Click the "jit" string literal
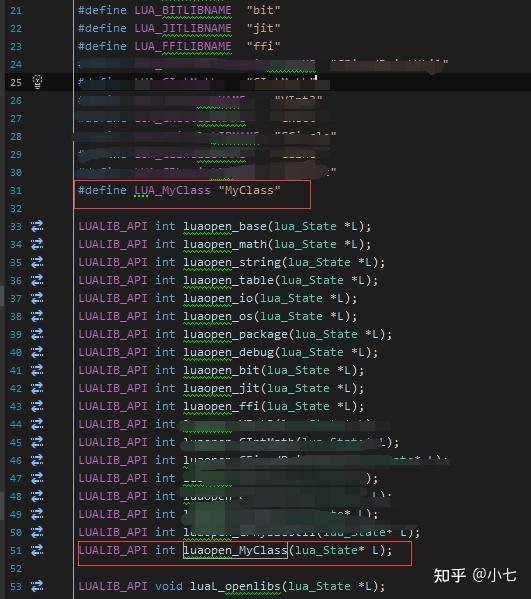The width and height of the screenshot is (531, 599). [263, 28]
